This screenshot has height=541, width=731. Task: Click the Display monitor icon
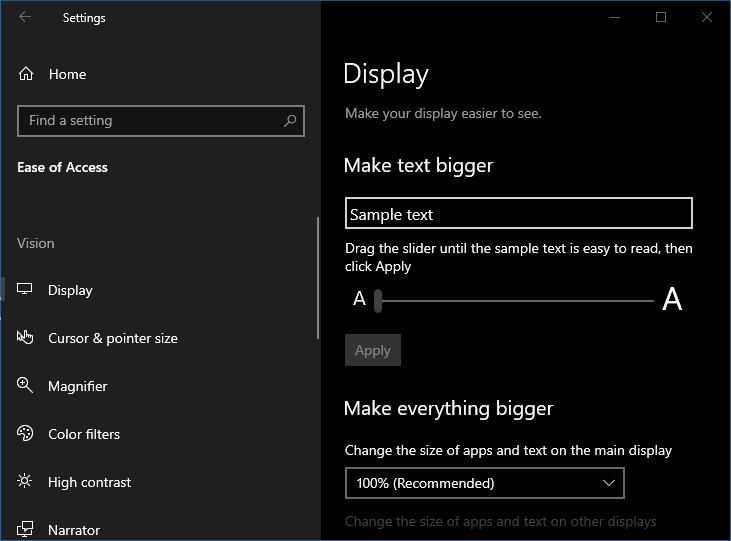26,290
